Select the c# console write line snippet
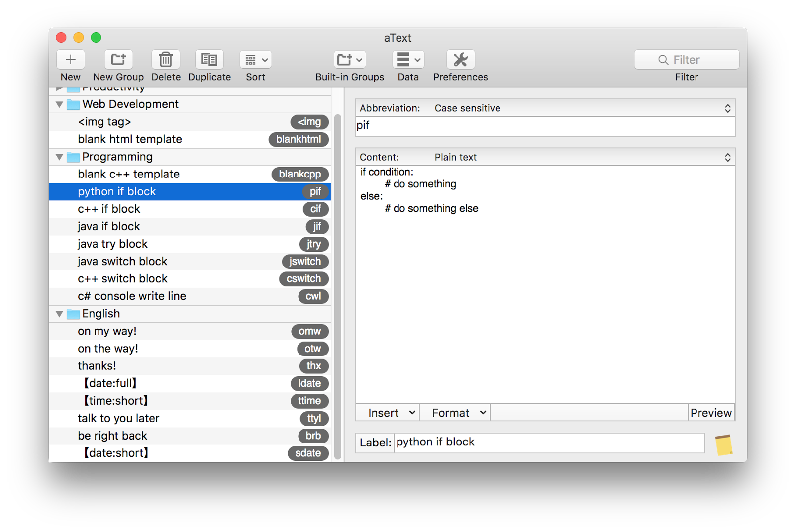Image resolution: width=796 pixels, height=532 pixels. [x=190, y=296]
